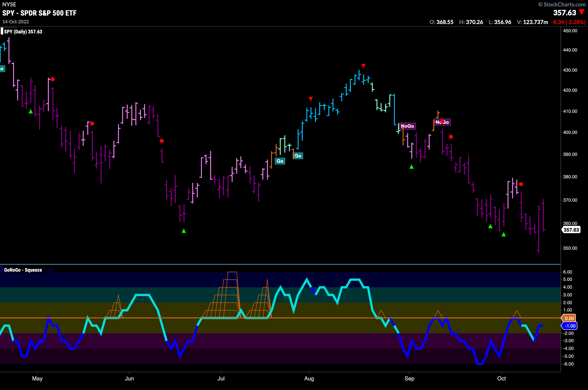Screen dimensions: 588x390
Task: Click the 'Sep' label on the time axis
Action: coord(409,379)
